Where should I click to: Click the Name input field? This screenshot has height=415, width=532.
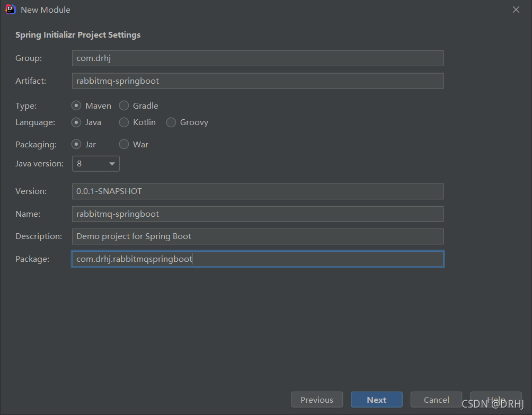(x=258, y=214)
